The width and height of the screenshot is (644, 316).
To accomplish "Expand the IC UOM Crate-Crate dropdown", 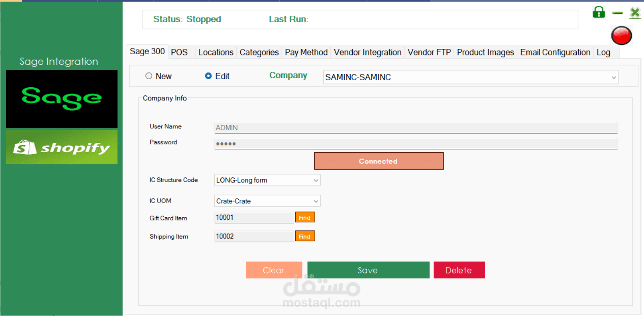I will pyautogui.click(x=267, y=201).
